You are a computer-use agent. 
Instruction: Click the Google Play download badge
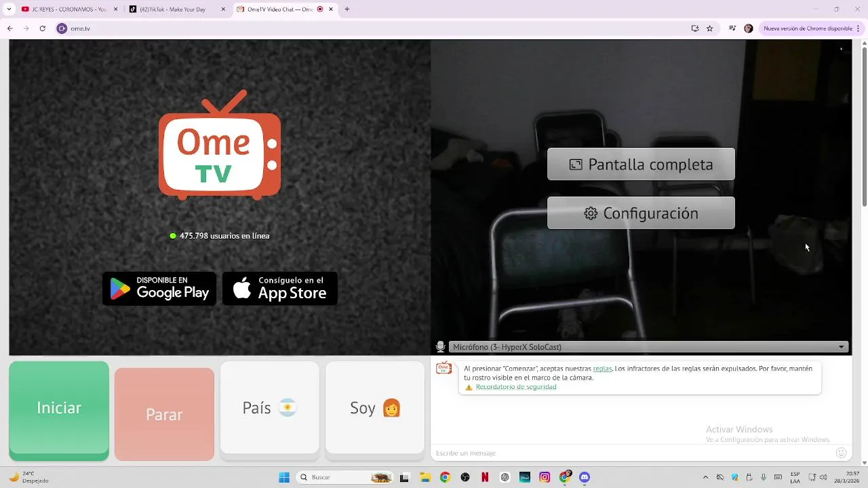pos(159,289)
